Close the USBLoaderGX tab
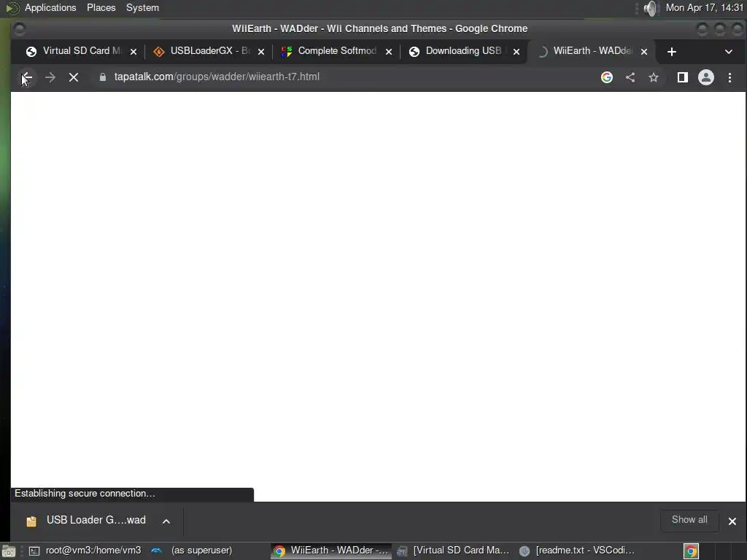Viewport: 747px width, 560px height. [261, 52]
